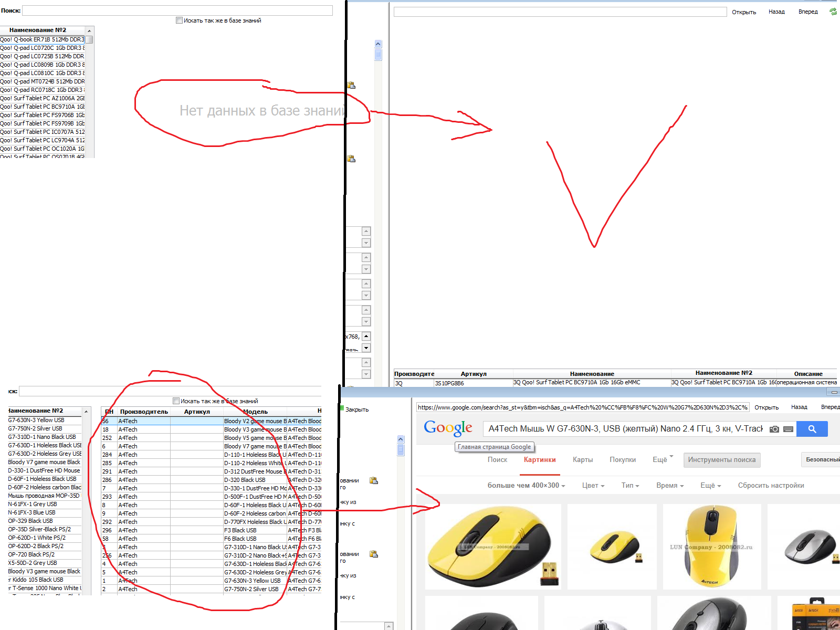This screenshot has width=840, height=630.
Task: Select the 'F6 Black USB' model cell
Action: coord(255,539)
